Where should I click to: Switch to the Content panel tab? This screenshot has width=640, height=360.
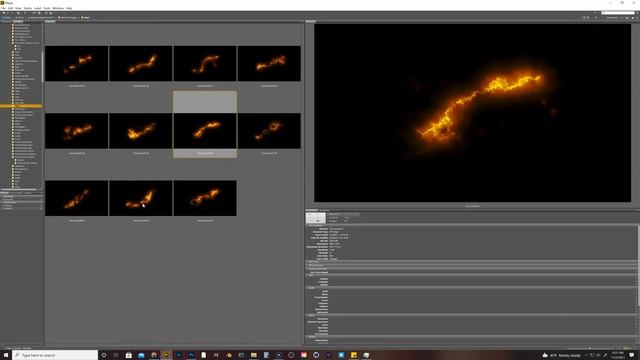pyautogui.click(x=50, y=21)
